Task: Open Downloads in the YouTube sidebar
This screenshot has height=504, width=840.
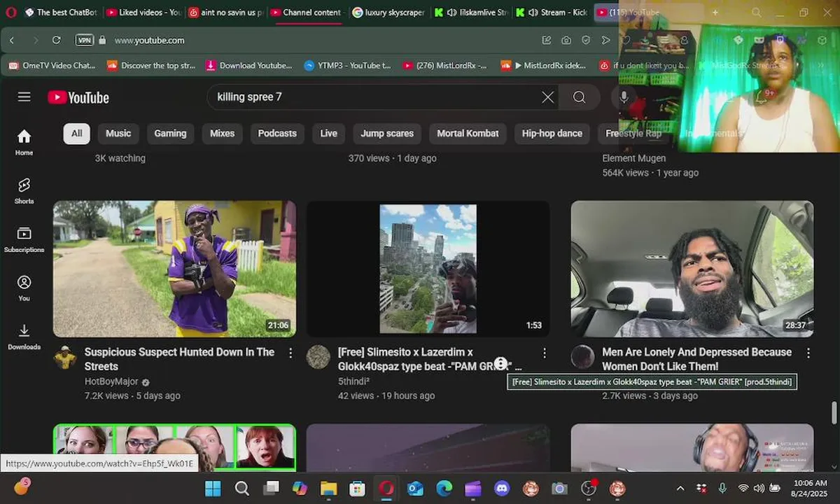Action: click(x=24, y=337)
